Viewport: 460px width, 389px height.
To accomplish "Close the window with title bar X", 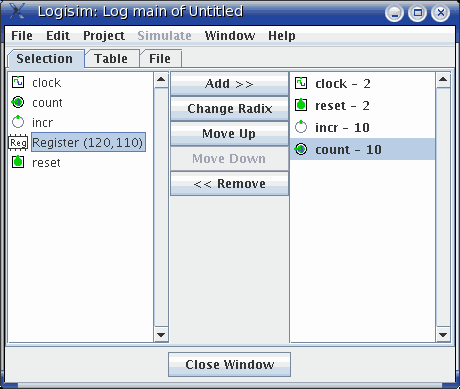I will click(441, 13).
